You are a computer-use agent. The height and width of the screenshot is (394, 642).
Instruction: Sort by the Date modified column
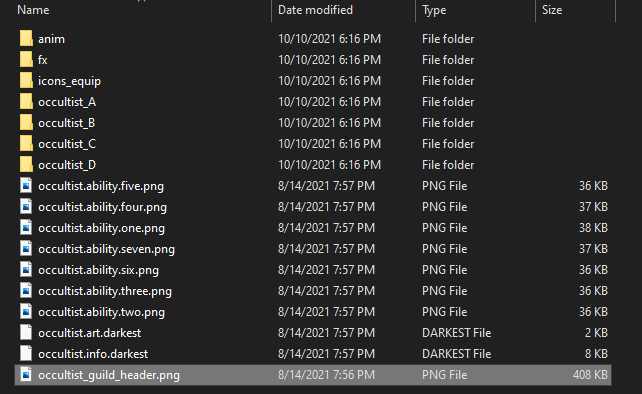pyautogui.click(x=315, y=10)
